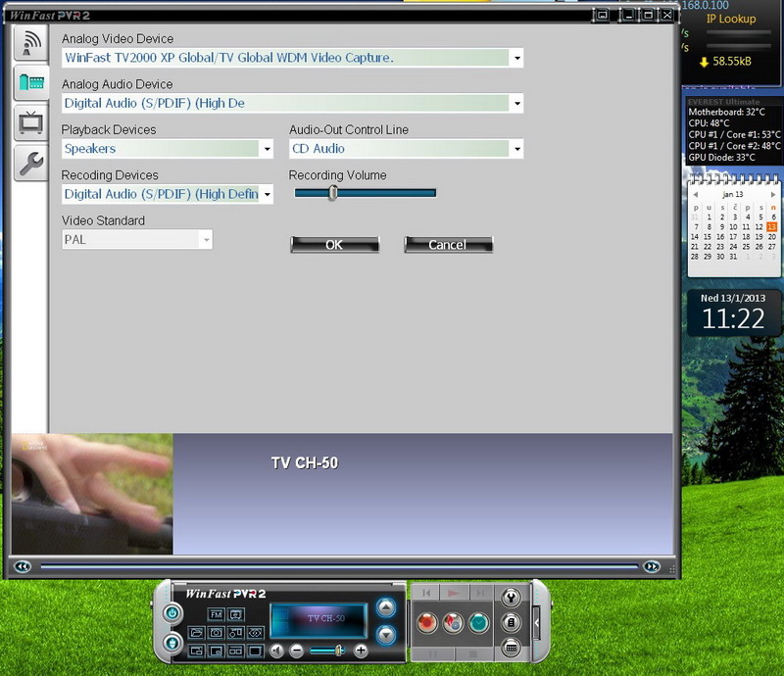The width and height of the screenshot is (784, 676).
Task: Start recording with the red record button
Action: tap(427, 623)
